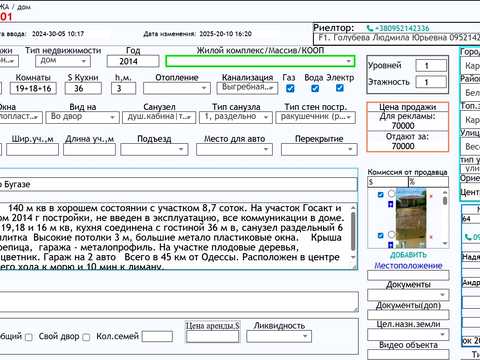Open the Жилой комплекс/Массив/КООП dropdown
The height and width of the screenshot is (360, 480).
point(260,61)
